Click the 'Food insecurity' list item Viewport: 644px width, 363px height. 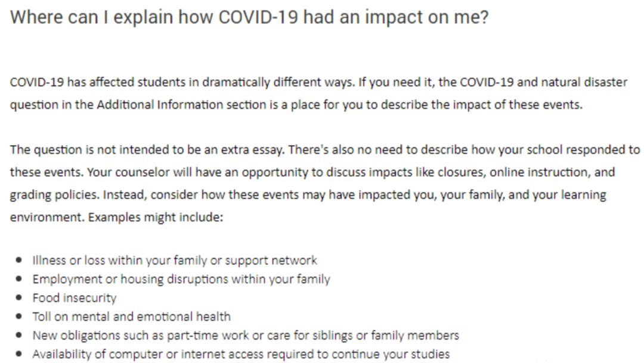tap(75, 298)
